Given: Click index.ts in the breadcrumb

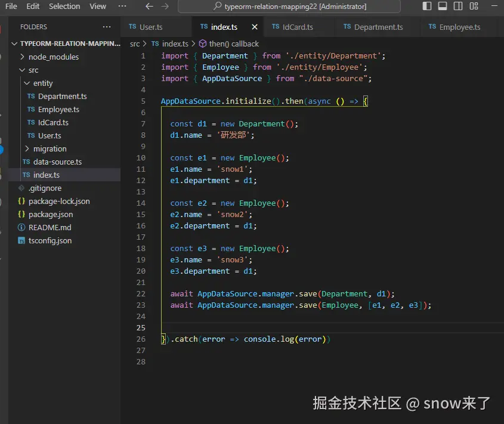Looking at the screenshot, I should pos(175,44).
